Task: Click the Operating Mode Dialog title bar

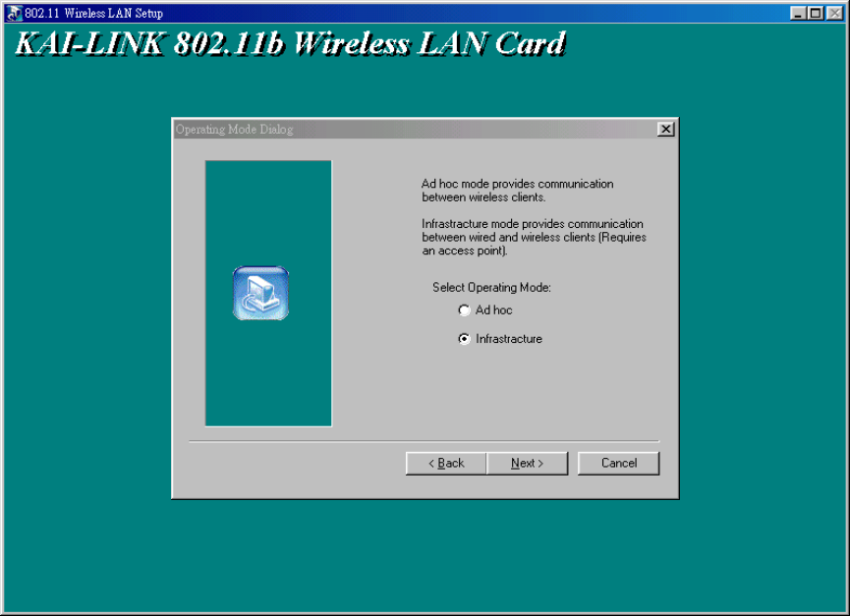Action: (x=415, y=130)
